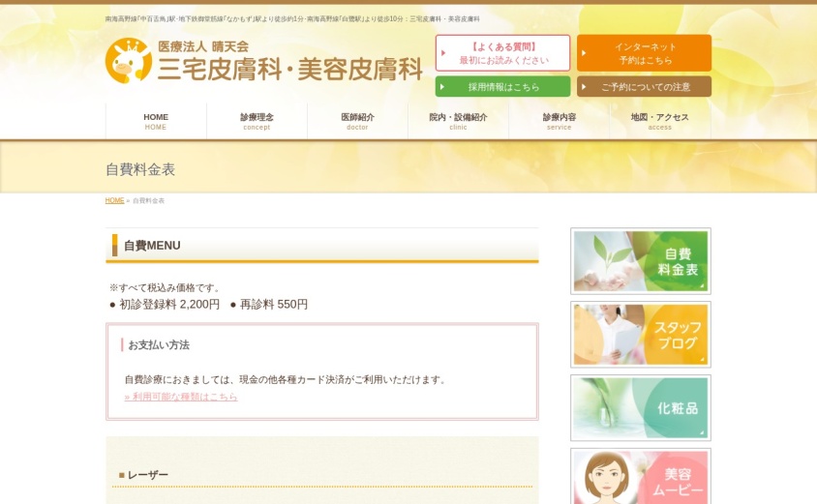This screenshot has height=504, width=817.
Task: Open the 自費料金表 sidebar banner
Action: pyautogui.click(x=641, y=261)
